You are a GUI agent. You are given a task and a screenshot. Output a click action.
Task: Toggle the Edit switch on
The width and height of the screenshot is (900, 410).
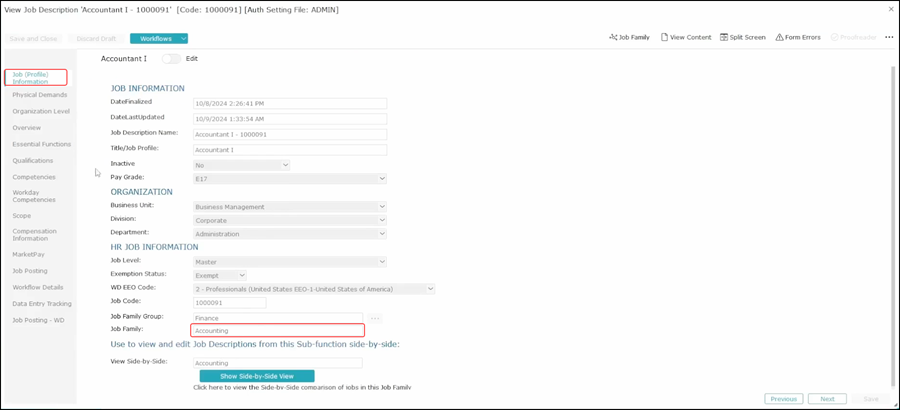(x=171, y=59)
